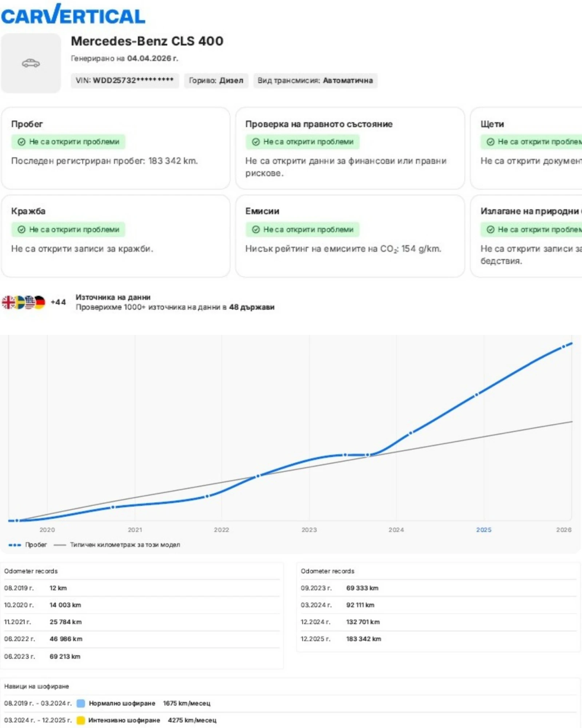
Task: Select the 10.2020 г. 14 003 km odometer record
Action: coord(142,605)
